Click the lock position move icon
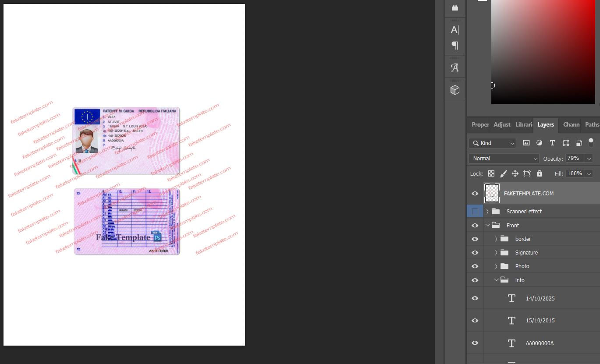600x364 pixels. click(515, 173)
